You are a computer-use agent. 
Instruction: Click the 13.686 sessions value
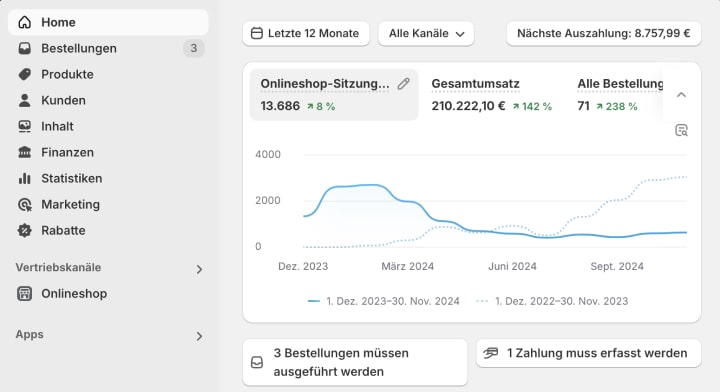pos(280,106)
